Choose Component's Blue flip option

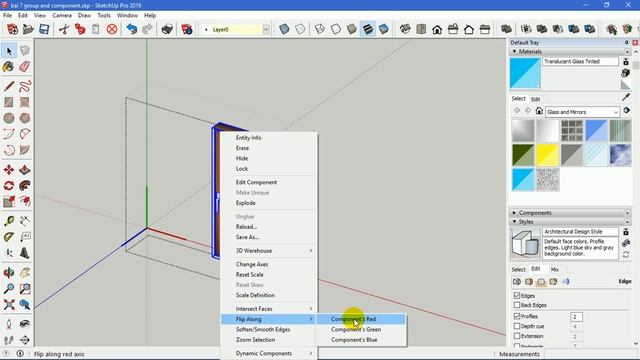click(361, 340)
